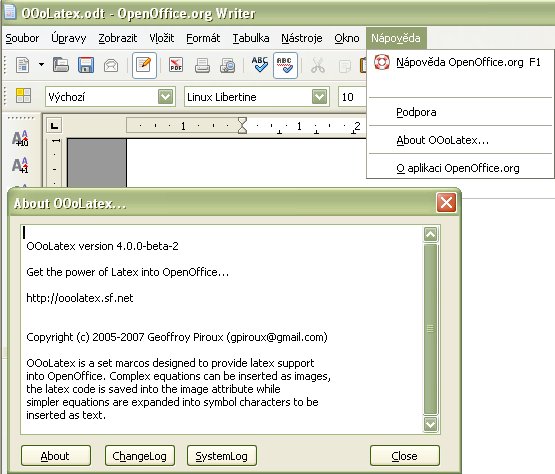
Task: Click the Close button in dialog
Action: point(405,456)
